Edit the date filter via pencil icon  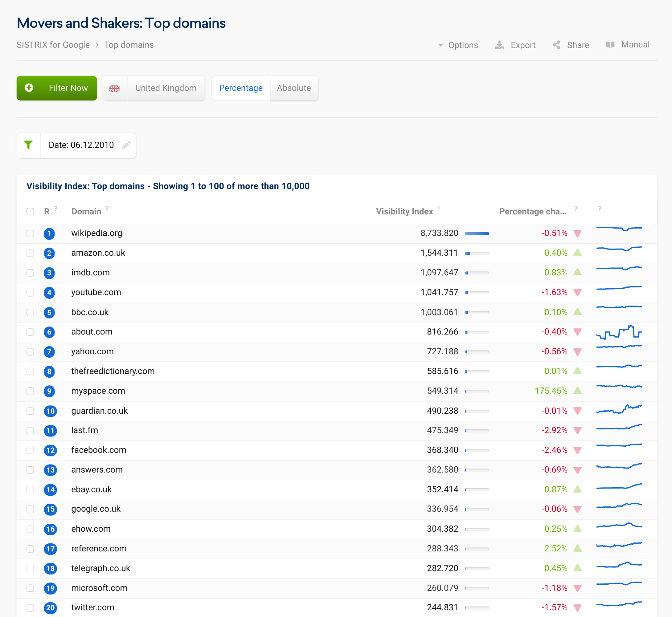126,145
